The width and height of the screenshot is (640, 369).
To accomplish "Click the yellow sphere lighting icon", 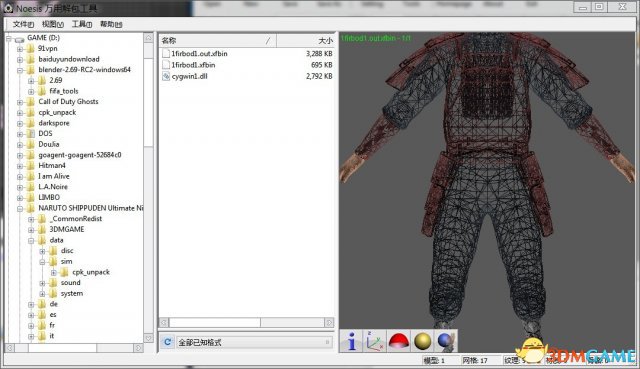I will [x=422, y=341].
